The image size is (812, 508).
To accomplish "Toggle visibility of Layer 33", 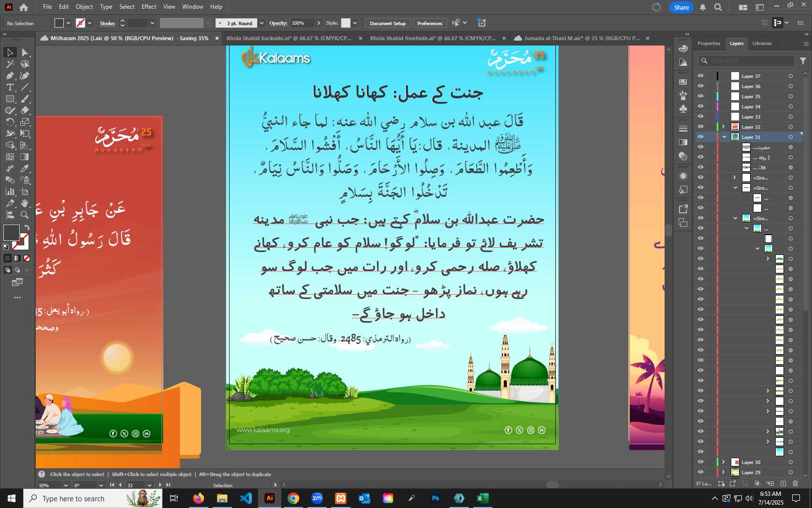I will click(x=700, y=117).
